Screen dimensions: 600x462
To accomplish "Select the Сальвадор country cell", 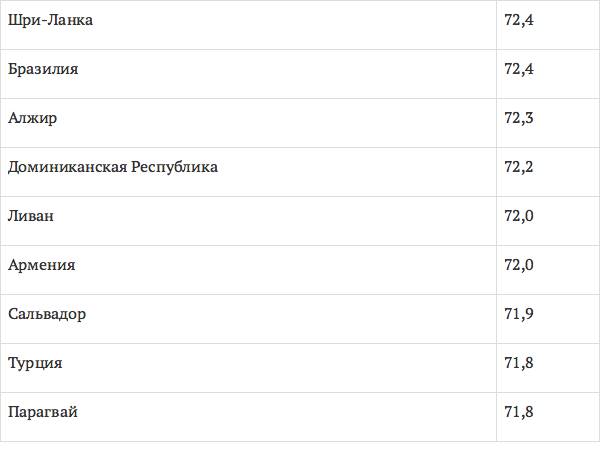I will point(47,314).
